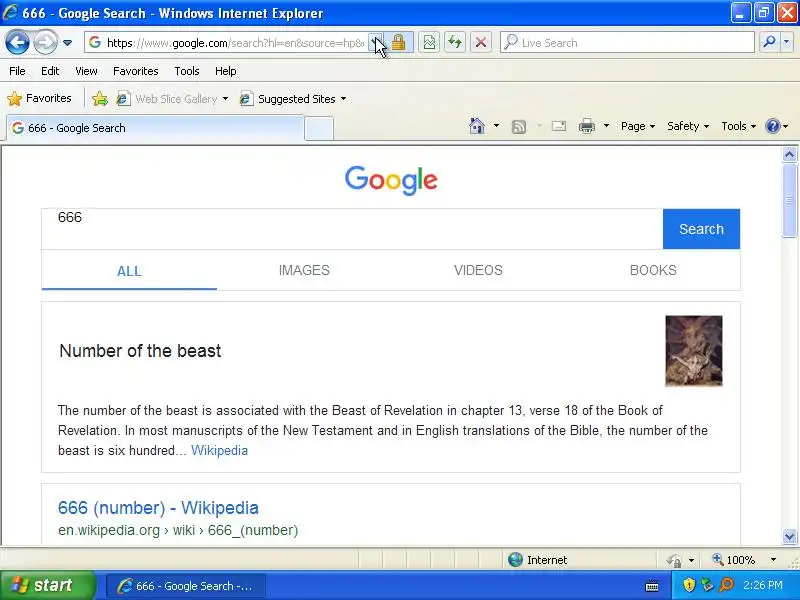800x600 pixels.
Task: Open the Wikipedia link in the summary
Action: [219, 451]
